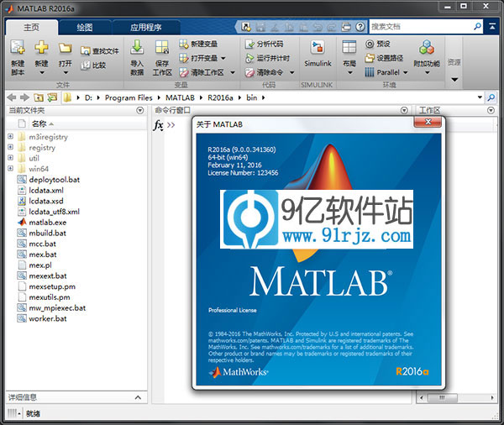Click the Parallel menu icon

[370, 72]
